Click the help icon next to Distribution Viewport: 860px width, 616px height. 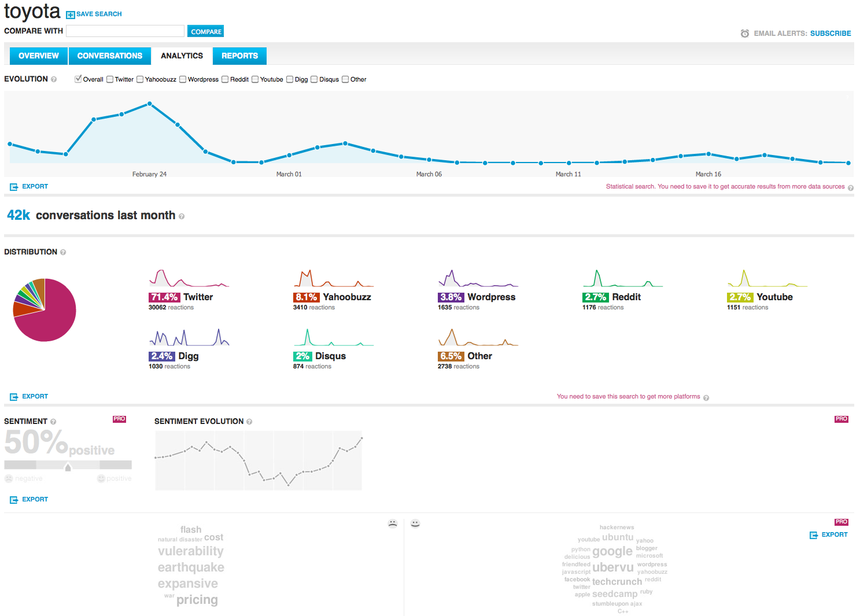click(x=63, y=252)
